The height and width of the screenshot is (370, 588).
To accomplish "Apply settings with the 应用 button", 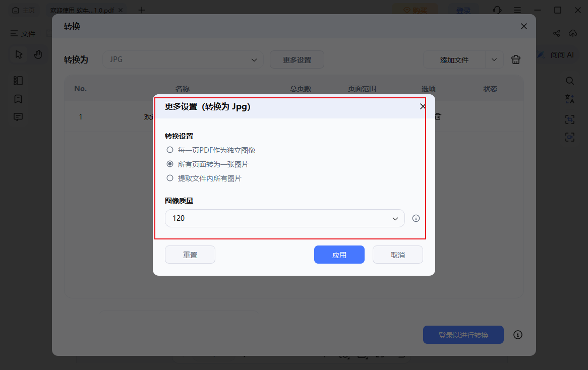I will [339, 255].
